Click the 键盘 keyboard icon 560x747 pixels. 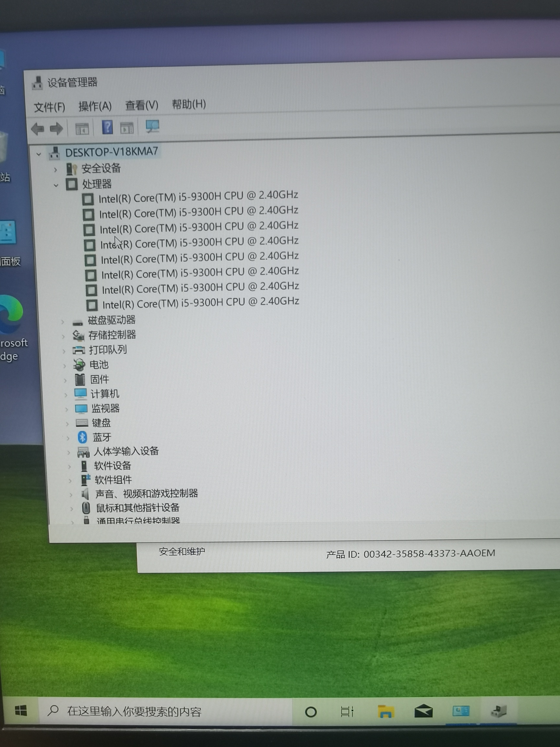[82, 423]
